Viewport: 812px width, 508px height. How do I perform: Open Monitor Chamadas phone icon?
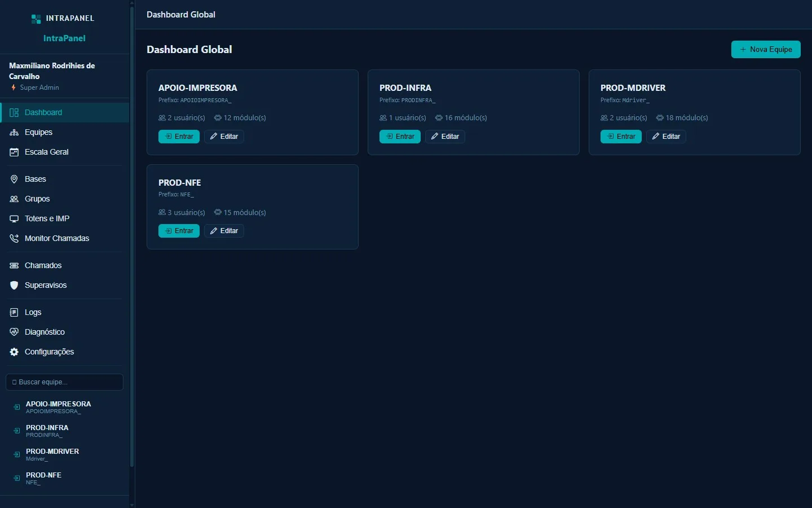click(14, 239)
